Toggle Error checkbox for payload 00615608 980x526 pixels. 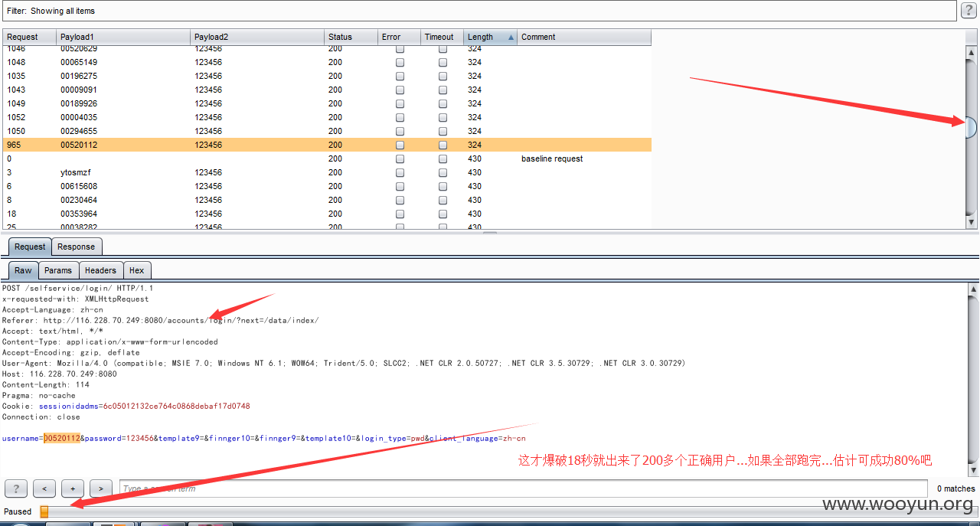(400, 186)
